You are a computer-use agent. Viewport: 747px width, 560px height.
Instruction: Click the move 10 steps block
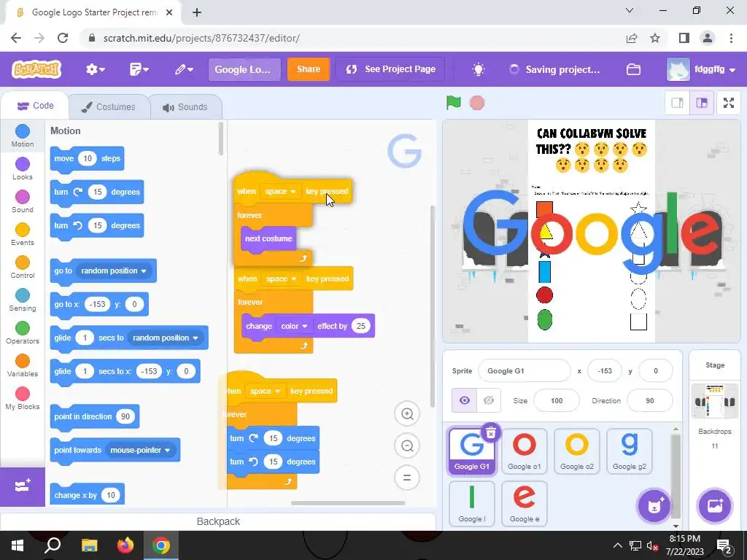pyautogui.click(x=87, y=158)
